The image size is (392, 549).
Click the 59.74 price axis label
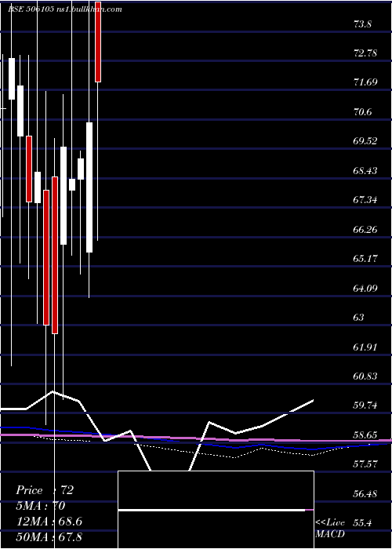pos(366,405)
